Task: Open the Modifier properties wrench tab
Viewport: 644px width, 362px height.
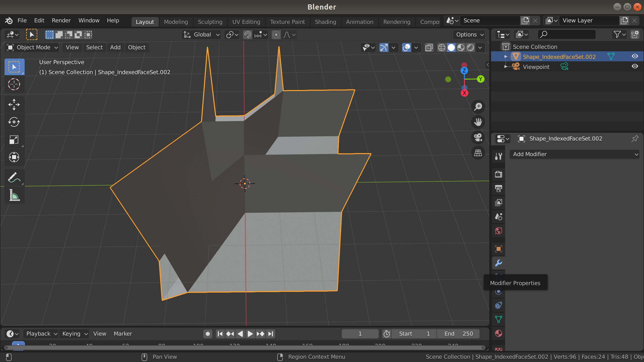Action: 498,263
